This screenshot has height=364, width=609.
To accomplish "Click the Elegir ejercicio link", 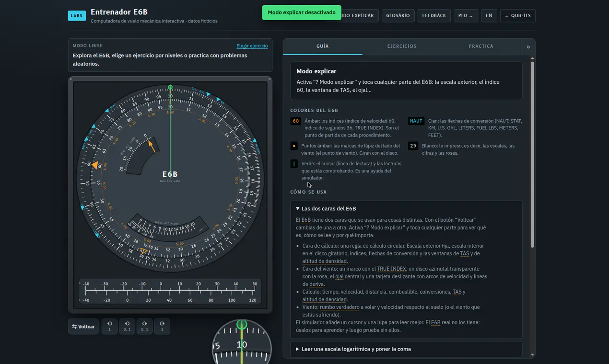I will point(252,46).
